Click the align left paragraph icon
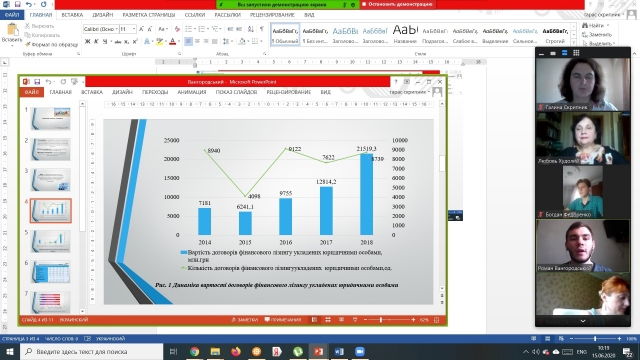Screen dimensions: 640x360 tap(188, 41)
